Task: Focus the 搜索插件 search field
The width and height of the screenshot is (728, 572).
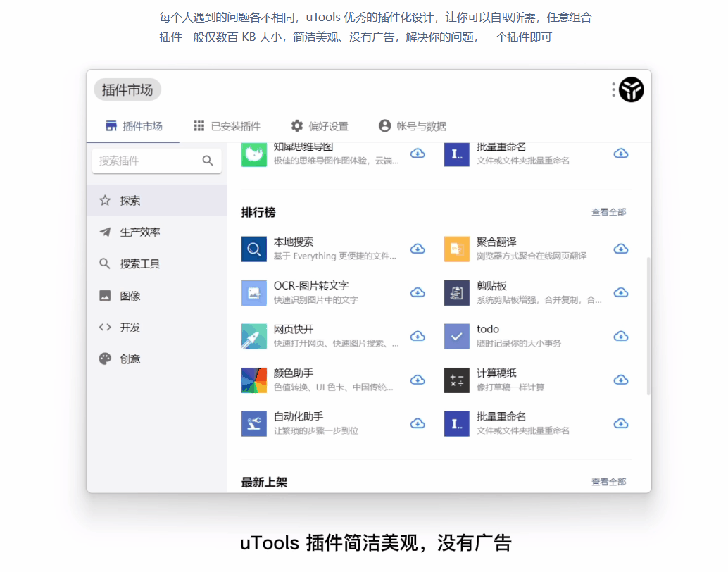Action: [156, 161]
